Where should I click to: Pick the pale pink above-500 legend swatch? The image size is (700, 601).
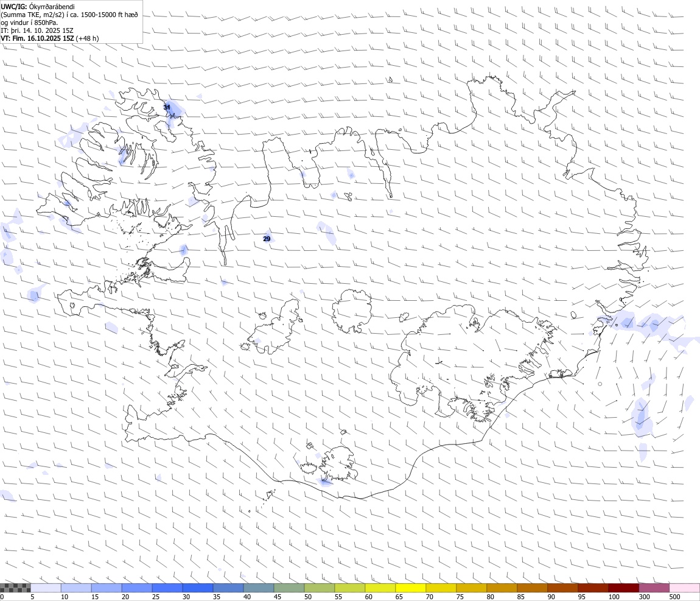(x=685, y=588)
